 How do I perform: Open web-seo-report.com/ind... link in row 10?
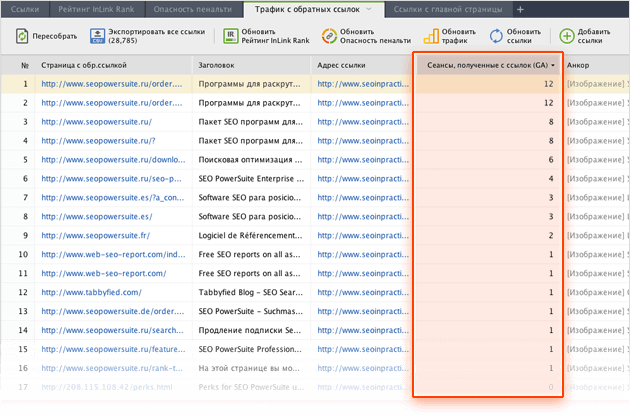coord(113,254)
